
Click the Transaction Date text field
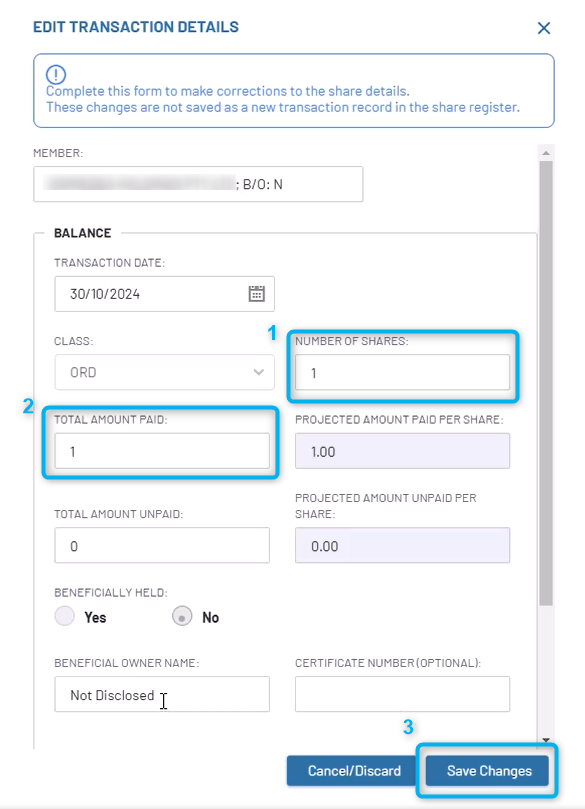pos(165,294)
